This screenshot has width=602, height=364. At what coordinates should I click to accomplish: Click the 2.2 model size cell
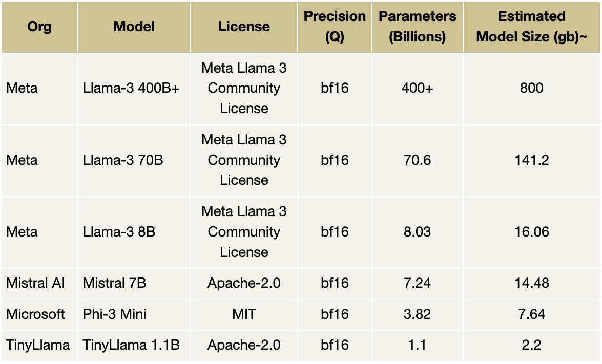[x=531, y=345]
